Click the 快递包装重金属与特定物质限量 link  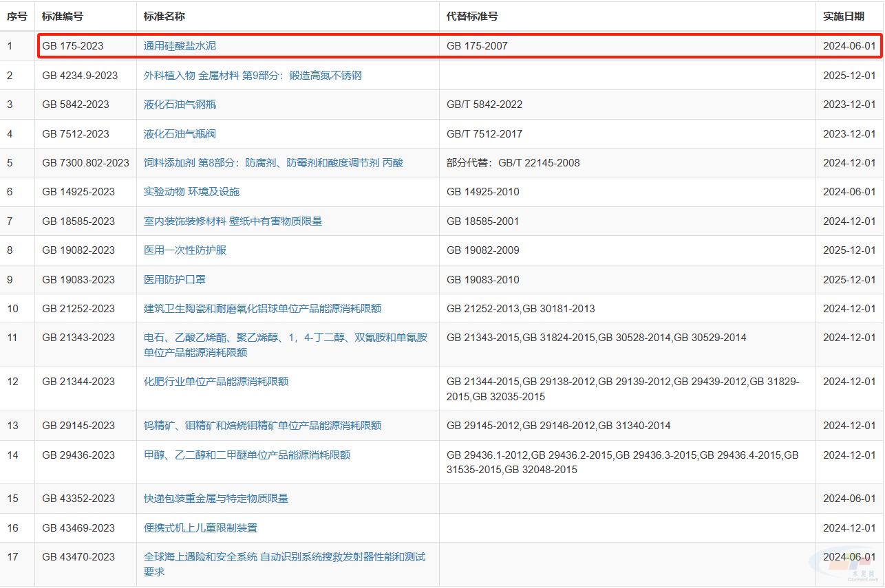(x=215, y=499)
